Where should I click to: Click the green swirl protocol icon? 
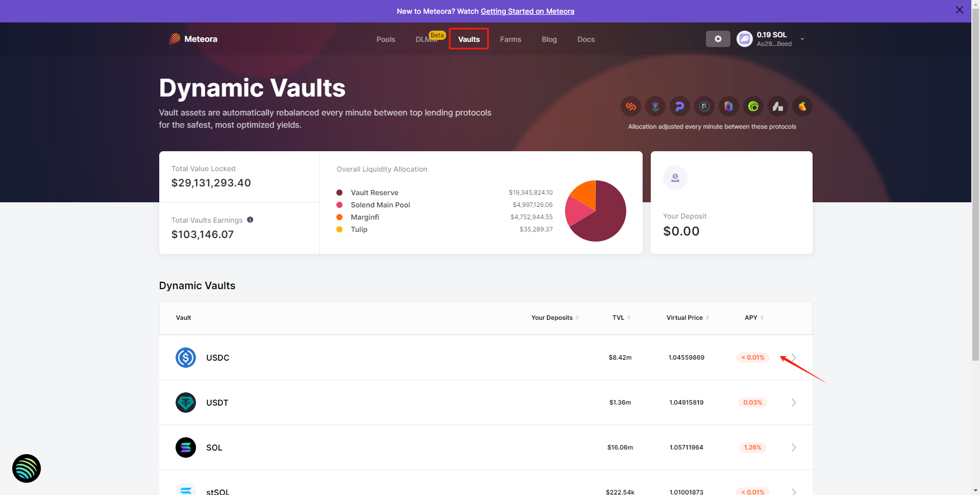pos(753,106)
